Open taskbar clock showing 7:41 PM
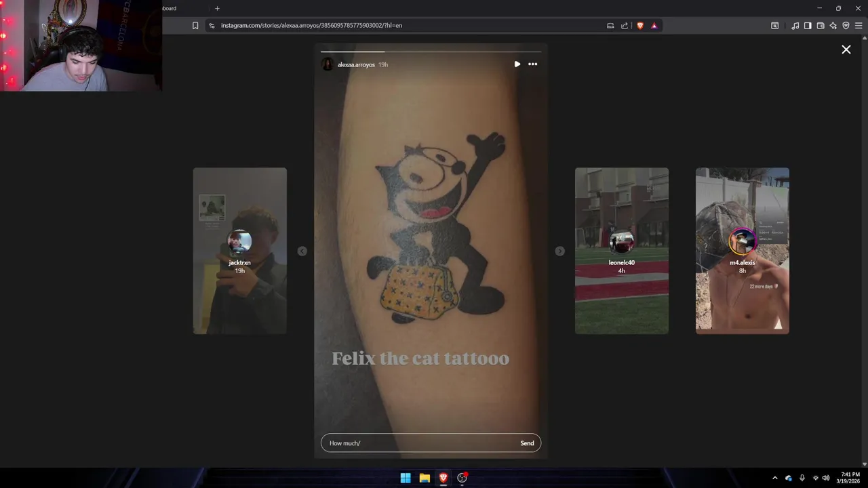The image size is (868, 488). 850,478
